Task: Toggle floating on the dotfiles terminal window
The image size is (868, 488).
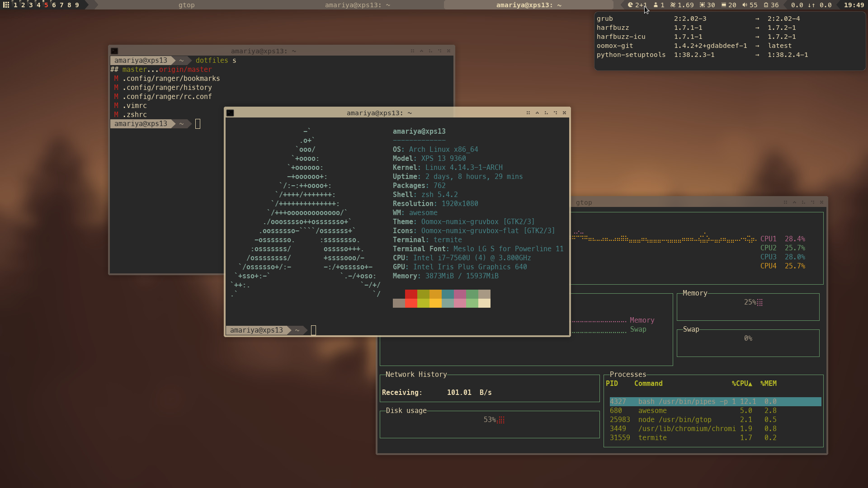Action: coord(412,51)
